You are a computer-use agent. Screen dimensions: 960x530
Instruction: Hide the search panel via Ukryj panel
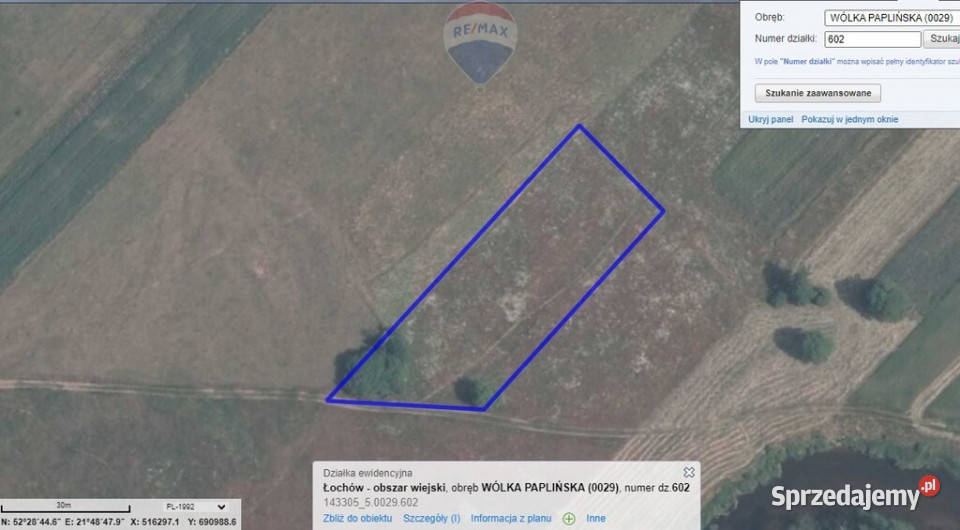pyautogui.click(x=770, y=119)
